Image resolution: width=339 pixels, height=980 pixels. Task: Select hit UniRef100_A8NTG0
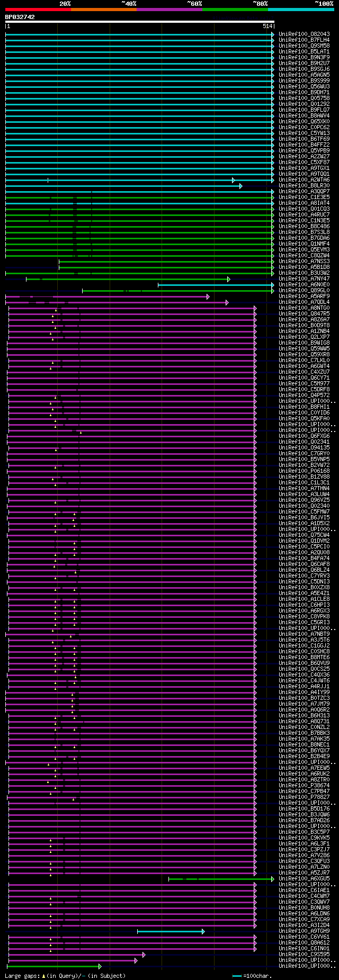click(x=304, y=308)
